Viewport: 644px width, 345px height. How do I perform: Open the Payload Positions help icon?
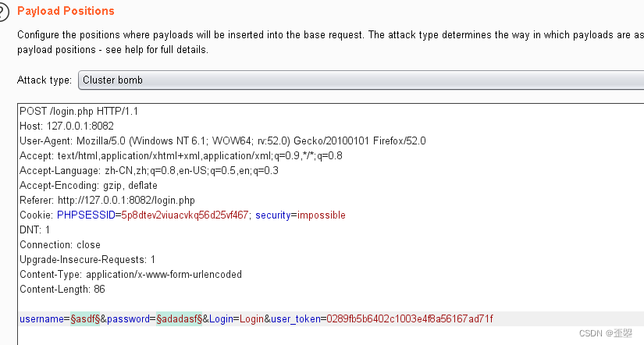click(3, 12)
